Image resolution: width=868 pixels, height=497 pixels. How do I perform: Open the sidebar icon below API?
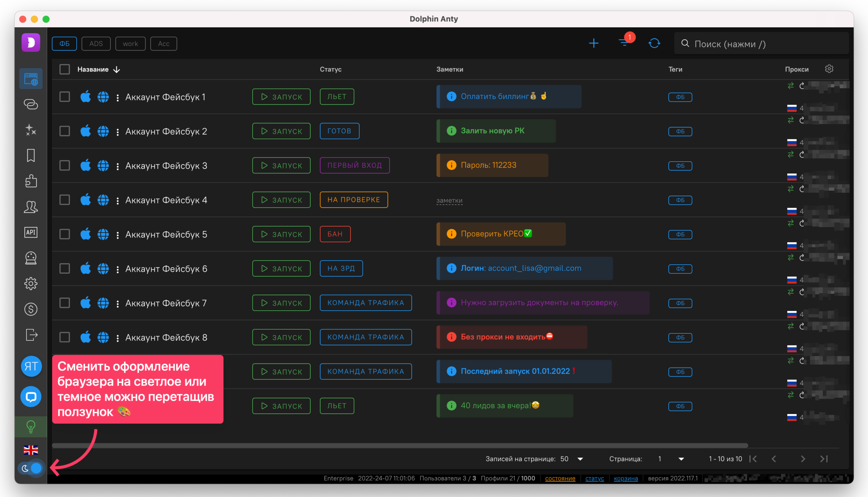coord(31,258)
